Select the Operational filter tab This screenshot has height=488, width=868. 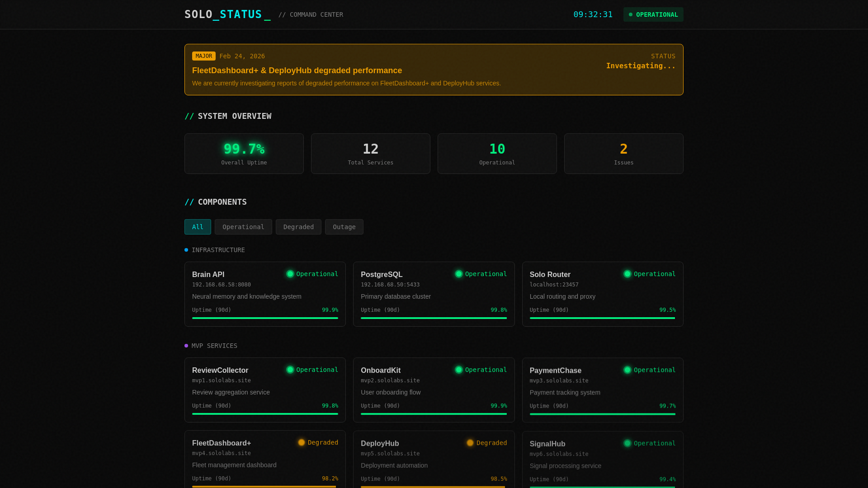(243, 227)
